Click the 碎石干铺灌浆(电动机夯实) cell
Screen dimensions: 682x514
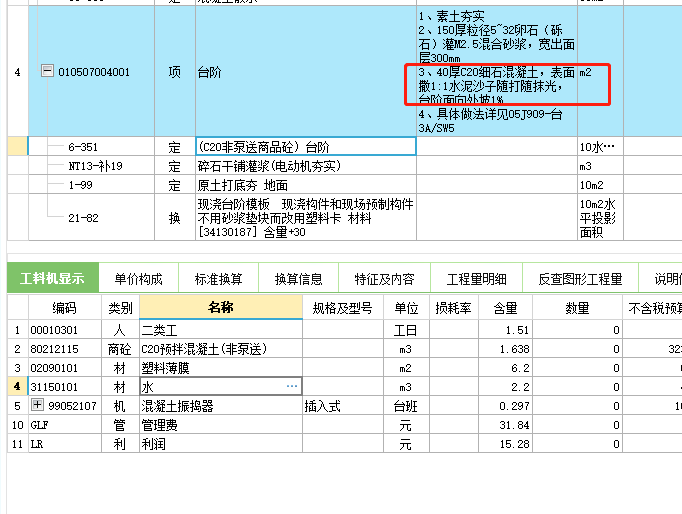pos(306,166)
